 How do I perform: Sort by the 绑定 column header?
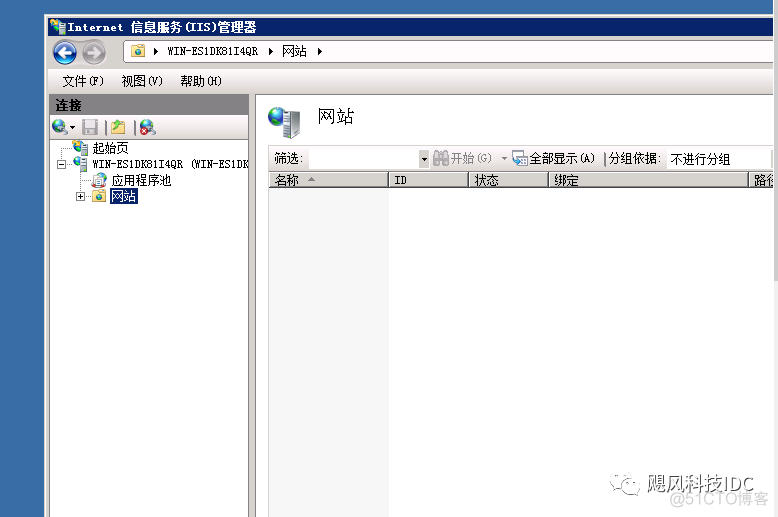[x=648, y=180]
